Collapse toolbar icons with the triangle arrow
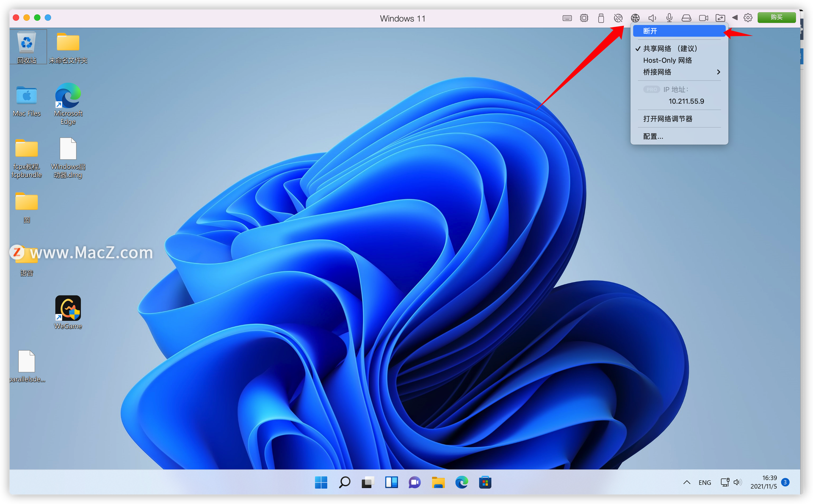This screenshot has width=813, height=504. [x=735, y=18]
